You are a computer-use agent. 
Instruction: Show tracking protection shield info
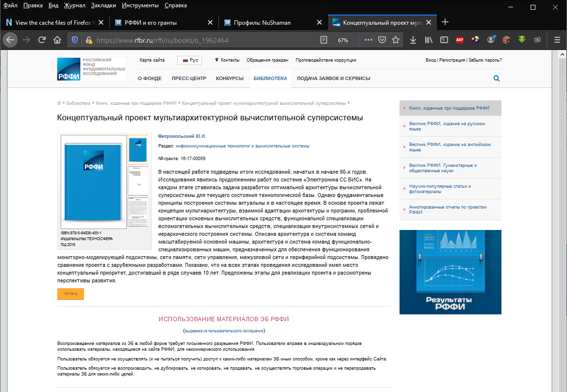coord(74,40)
